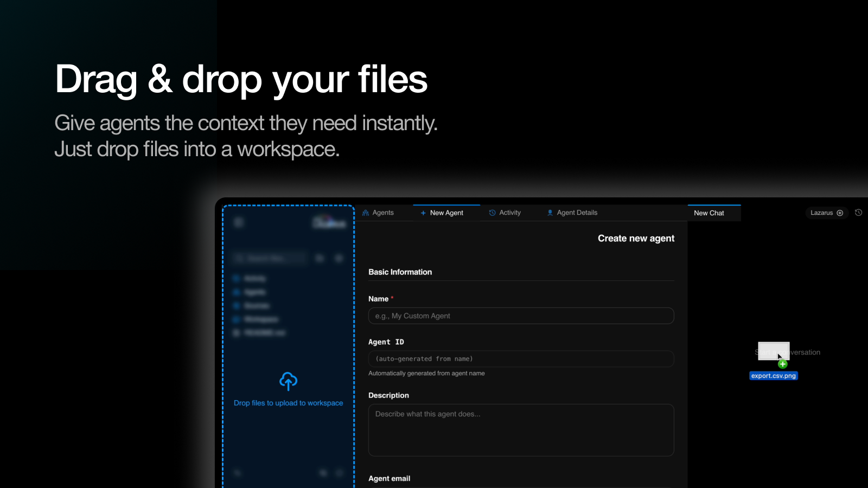Click the clock icon beside Activity tab
This screenshot has height=488, width=868.
point(492,213)
